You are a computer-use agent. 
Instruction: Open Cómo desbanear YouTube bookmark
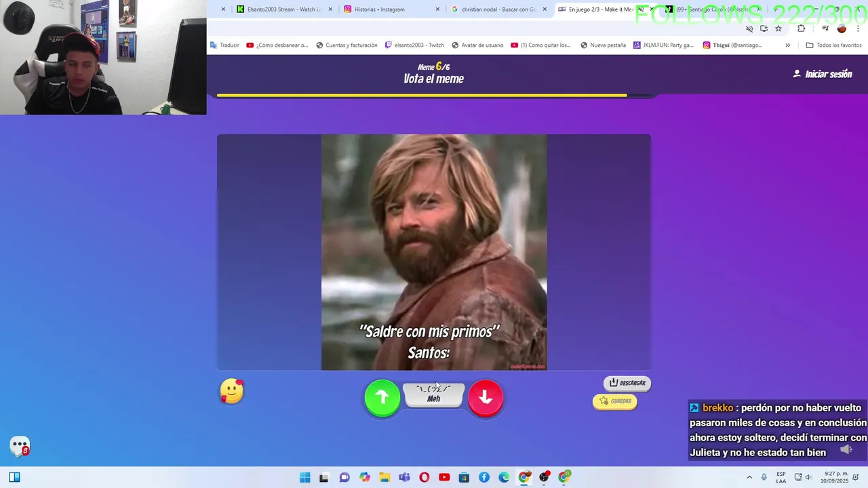(x=277, y=45)
